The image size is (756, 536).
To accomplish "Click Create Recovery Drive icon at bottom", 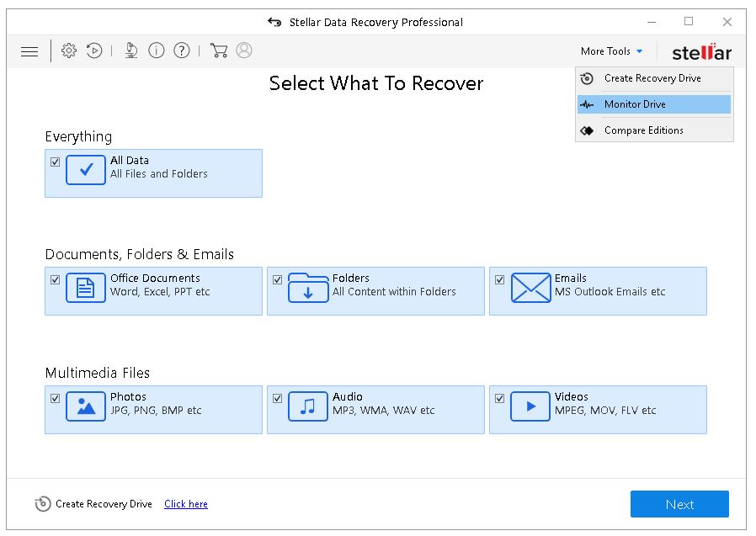I will [x=43, y=503].
